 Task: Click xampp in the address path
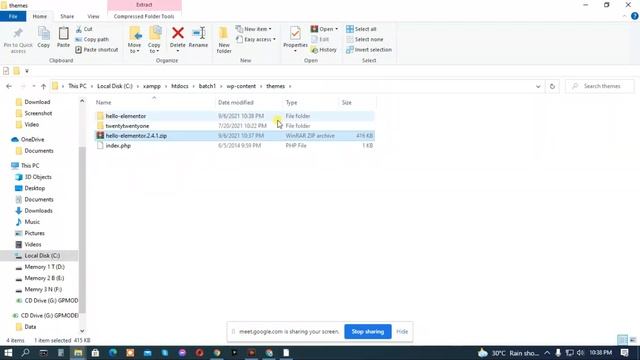[152, 86]
